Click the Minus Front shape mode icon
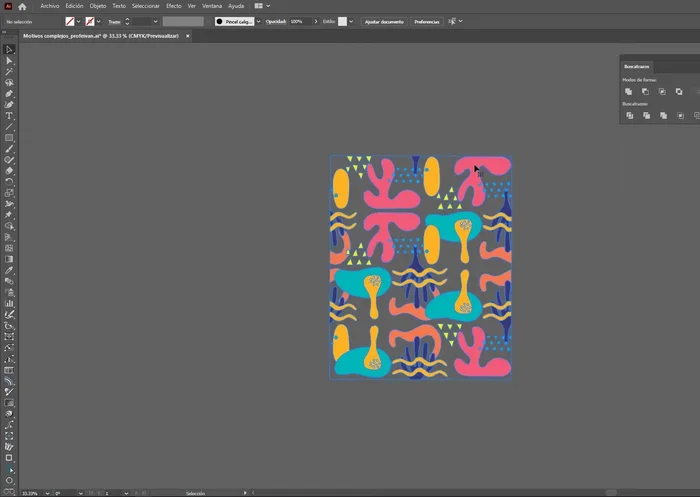 click(x=646, y=91)
